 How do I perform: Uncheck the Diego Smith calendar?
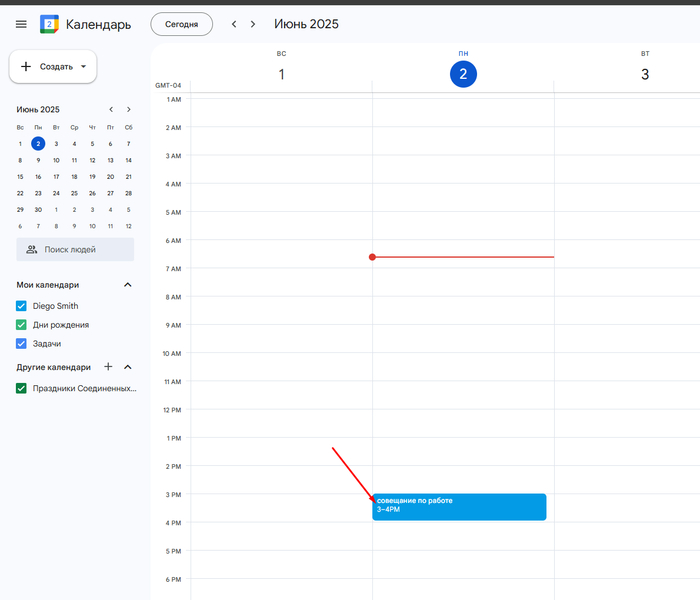(x=21, y=306)
